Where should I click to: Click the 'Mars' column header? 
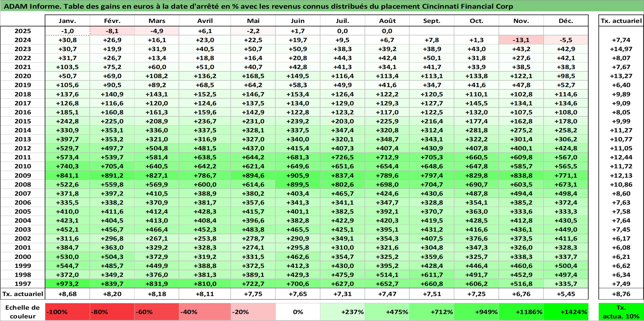[x=157, y=21]
